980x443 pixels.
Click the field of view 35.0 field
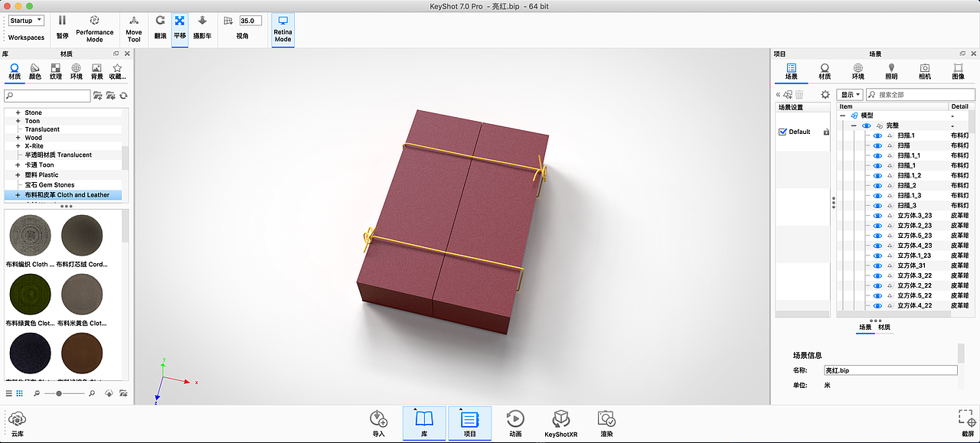click(250, 21)
